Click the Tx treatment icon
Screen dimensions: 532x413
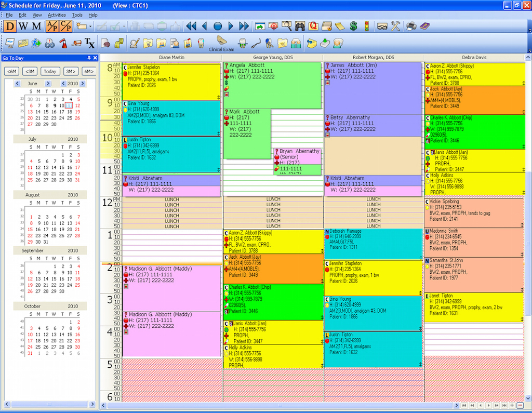point(89,43)
